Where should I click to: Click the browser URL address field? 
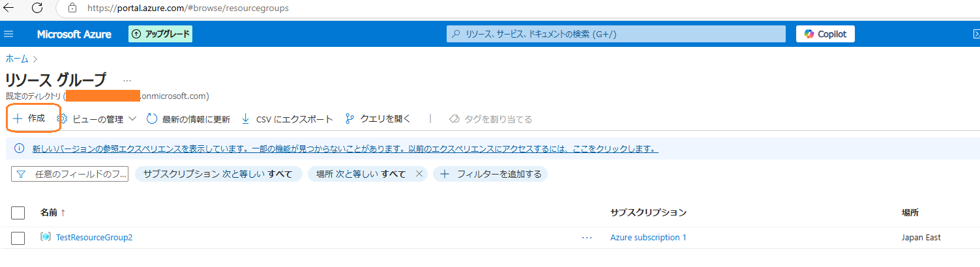point(188,8)
